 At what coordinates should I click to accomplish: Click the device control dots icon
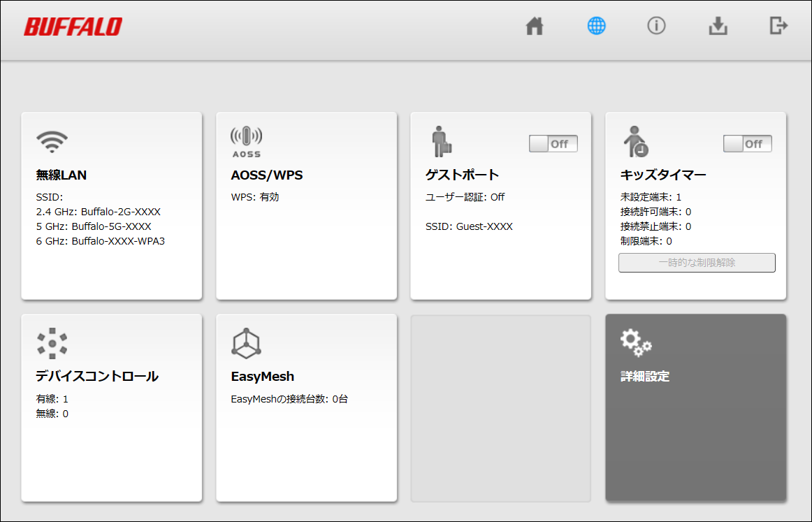pyautogui.click(x=52, y=343)
